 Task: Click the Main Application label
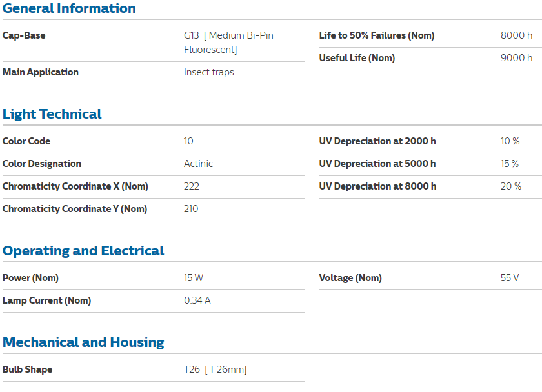[41, 72]
